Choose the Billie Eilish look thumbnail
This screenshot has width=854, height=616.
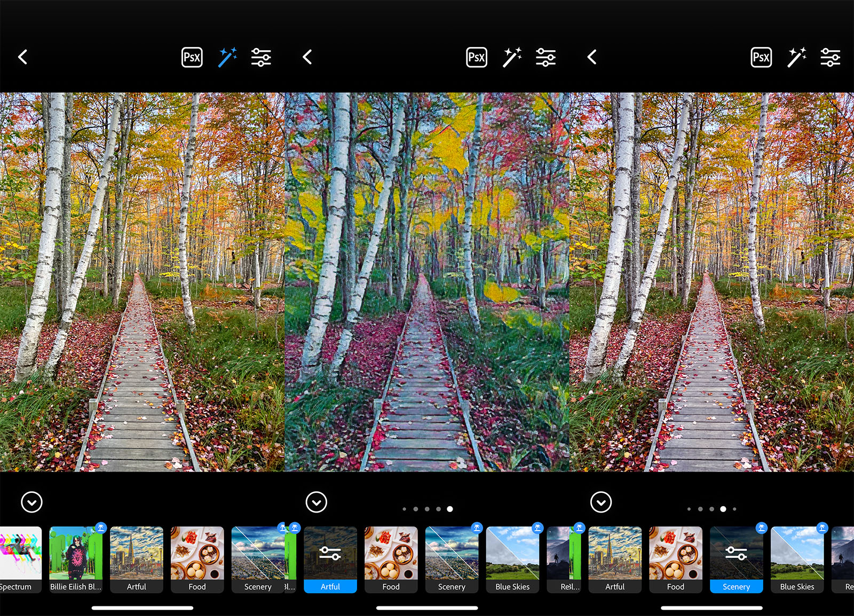pyautogui.click(x=76, y=559)
